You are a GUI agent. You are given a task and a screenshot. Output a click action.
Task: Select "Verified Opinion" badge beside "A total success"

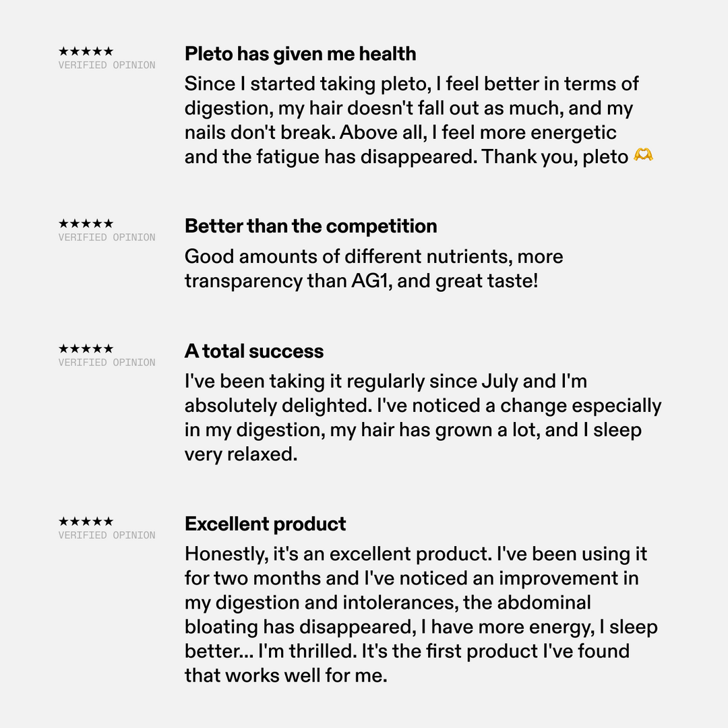point(107,363)
